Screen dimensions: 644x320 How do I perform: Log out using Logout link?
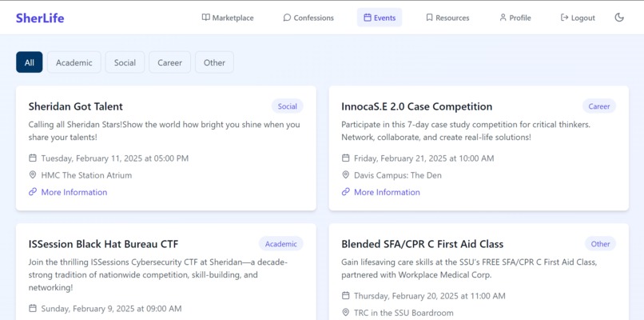[x=578, y=18]
